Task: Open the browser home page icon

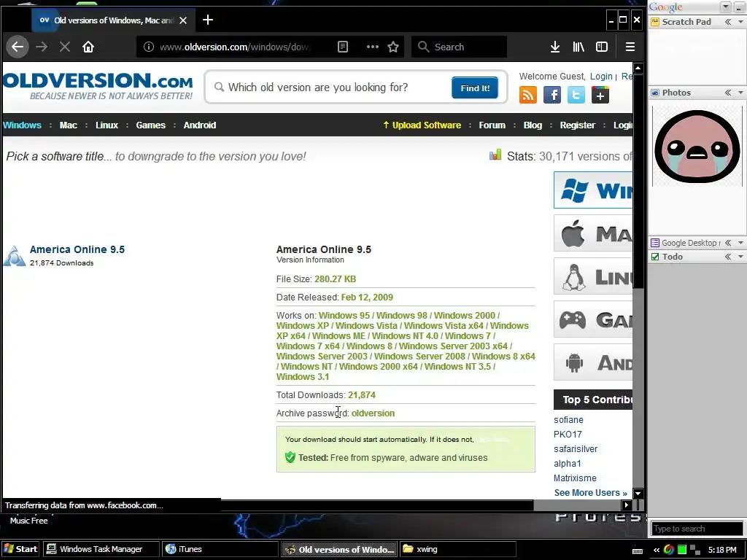Action: point(88,47)
